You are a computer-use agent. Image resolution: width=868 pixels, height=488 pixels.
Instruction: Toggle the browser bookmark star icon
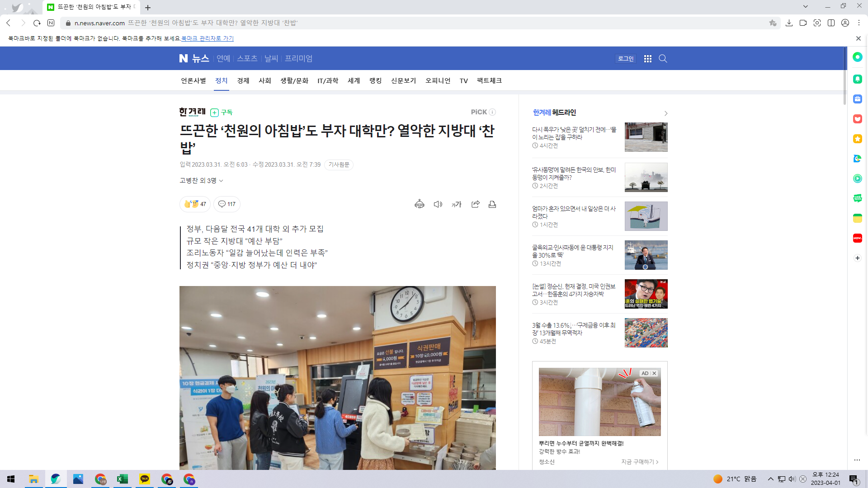[x=773, y=23]
